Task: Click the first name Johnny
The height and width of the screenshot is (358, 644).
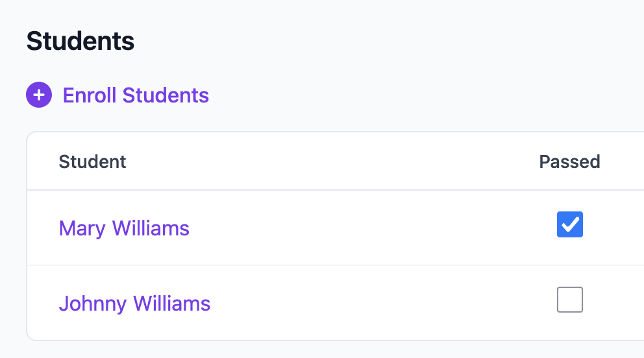Action: point(93,304)
